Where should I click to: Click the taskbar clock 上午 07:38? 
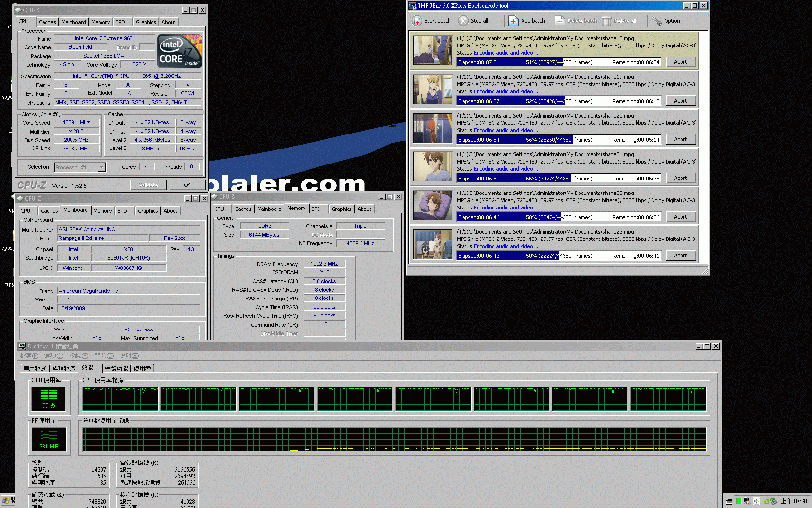(x=794, y=501)
